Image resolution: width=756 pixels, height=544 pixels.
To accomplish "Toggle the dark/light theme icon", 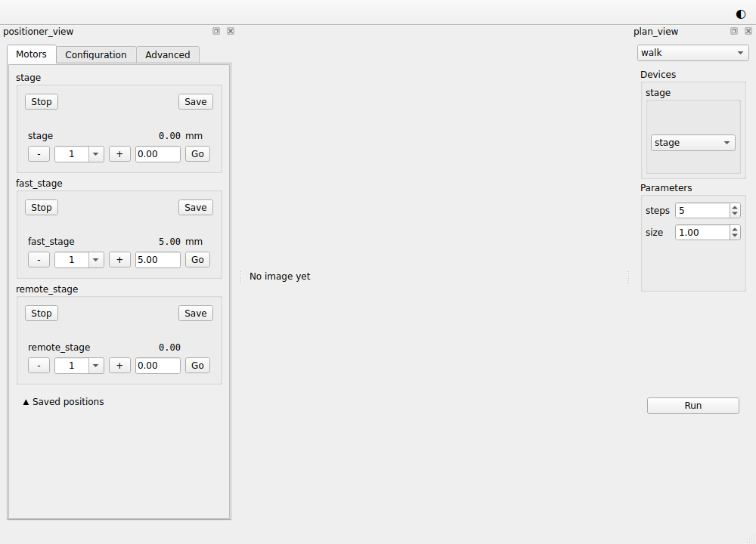I will pyautogui.click(x=741, y=14).
